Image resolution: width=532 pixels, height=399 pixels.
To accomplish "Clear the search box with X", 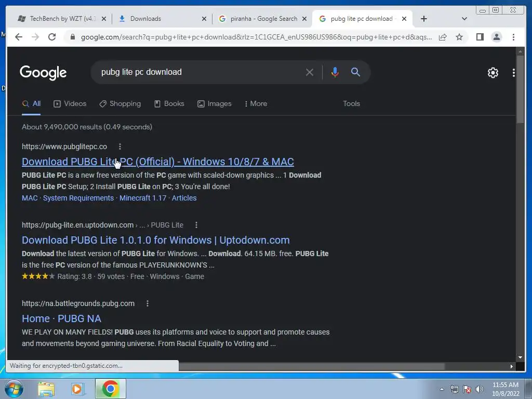I will [310, 72].
